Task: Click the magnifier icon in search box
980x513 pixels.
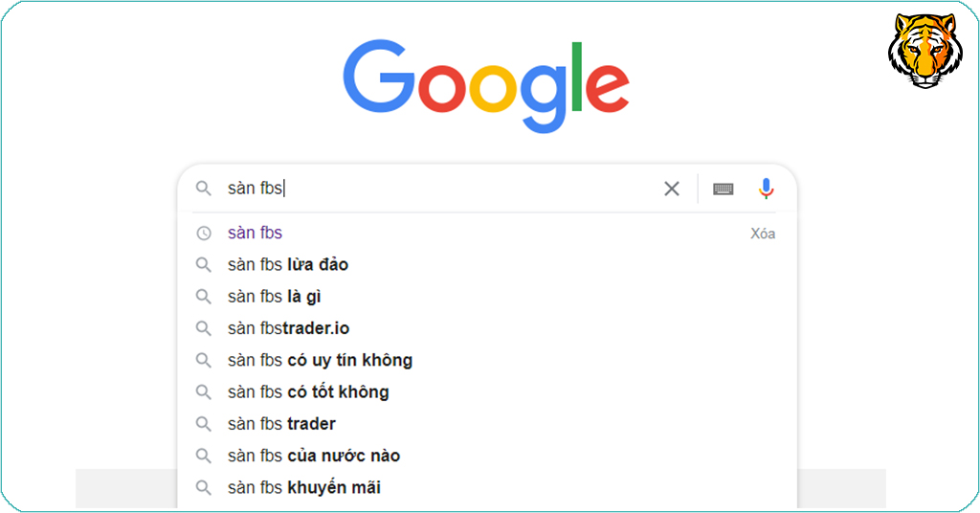Action: coord(203,189)
